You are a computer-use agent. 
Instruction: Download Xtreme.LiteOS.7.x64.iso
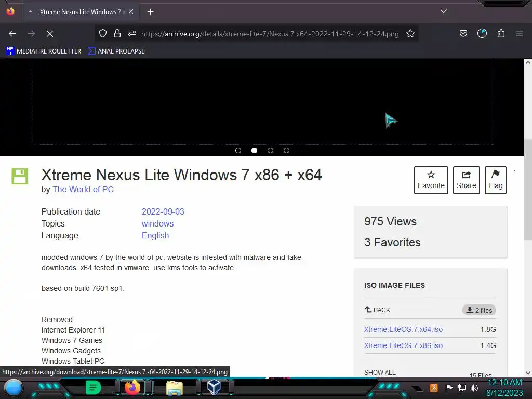click(x=403, y=329)
